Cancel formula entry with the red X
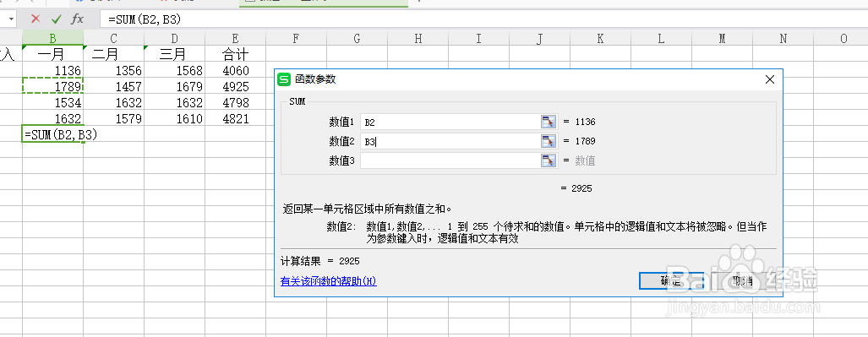The width and height of the screenshot is (868, 337). pos(35,19)
